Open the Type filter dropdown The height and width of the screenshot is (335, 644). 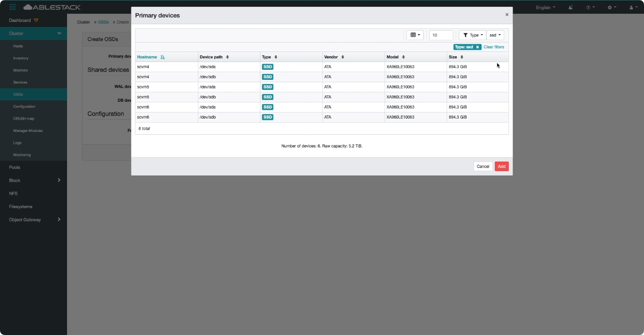click(473, 35)
